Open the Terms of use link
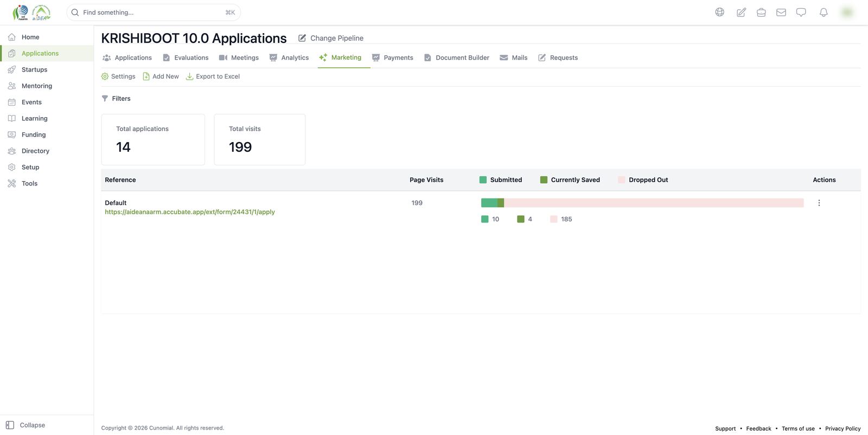The image size is (868, 435). [798, 428]
